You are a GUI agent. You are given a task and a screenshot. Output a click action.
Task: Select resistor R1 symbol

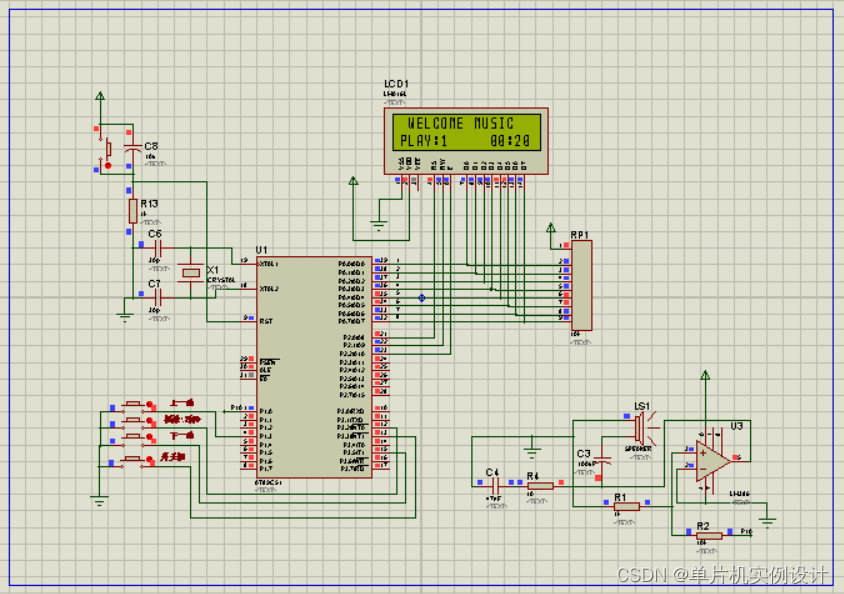(x=627, y=506)
